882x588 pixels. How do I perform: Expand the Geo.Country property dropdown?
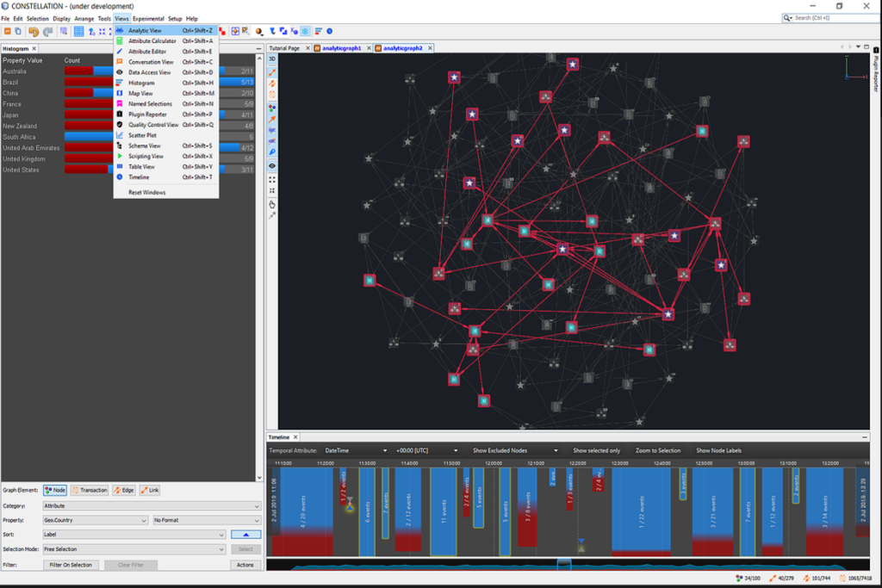[x=96, y=520]
